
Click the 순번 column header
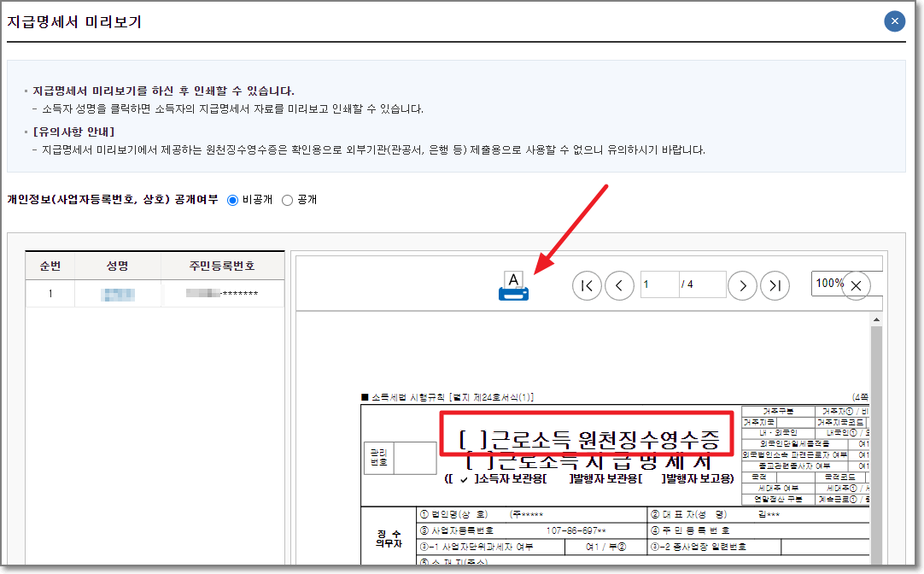point(50,266)
